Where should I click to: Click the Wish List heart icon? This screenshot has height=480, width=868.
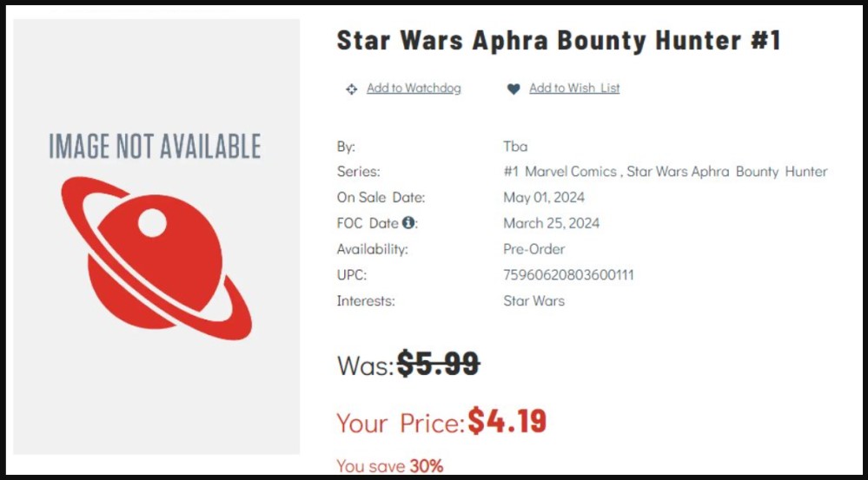(x=514, y=89)
